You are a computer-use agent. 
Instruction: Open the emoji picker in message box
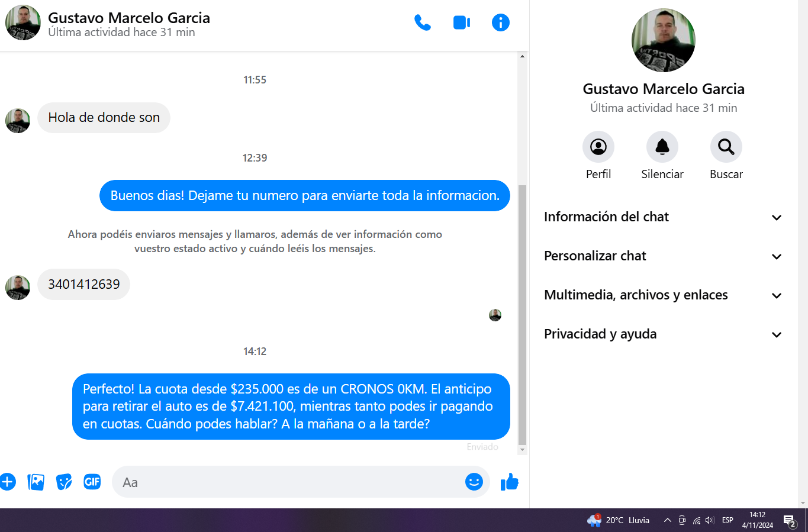(474, 482)
